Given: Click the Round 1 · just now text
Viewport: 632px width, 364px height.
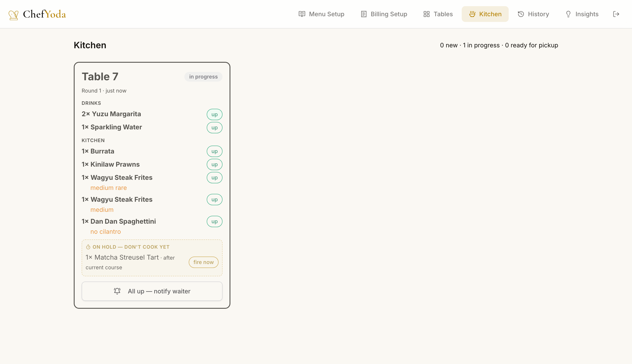Looking at the screenshot, I should point(104,91).
